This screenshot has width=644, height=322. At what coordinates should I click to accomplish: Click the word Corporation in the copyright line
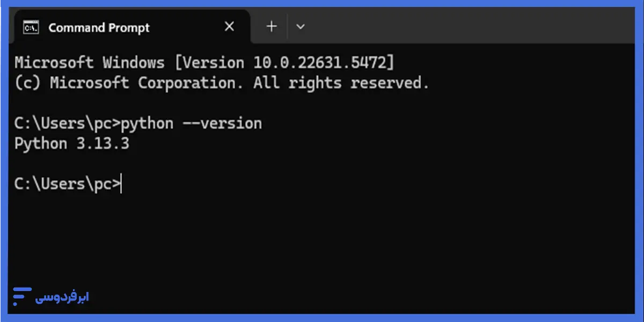[x=187, y=83]
